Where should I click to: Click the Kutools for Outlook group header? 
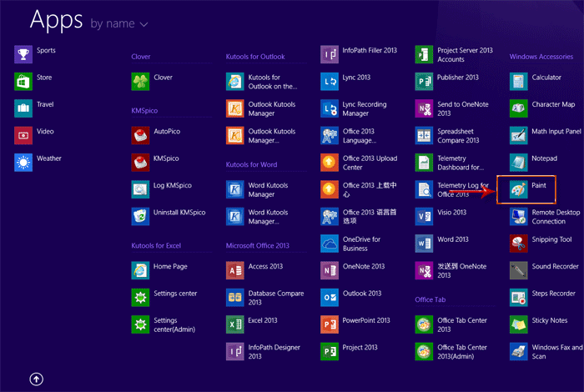point(254,57)
